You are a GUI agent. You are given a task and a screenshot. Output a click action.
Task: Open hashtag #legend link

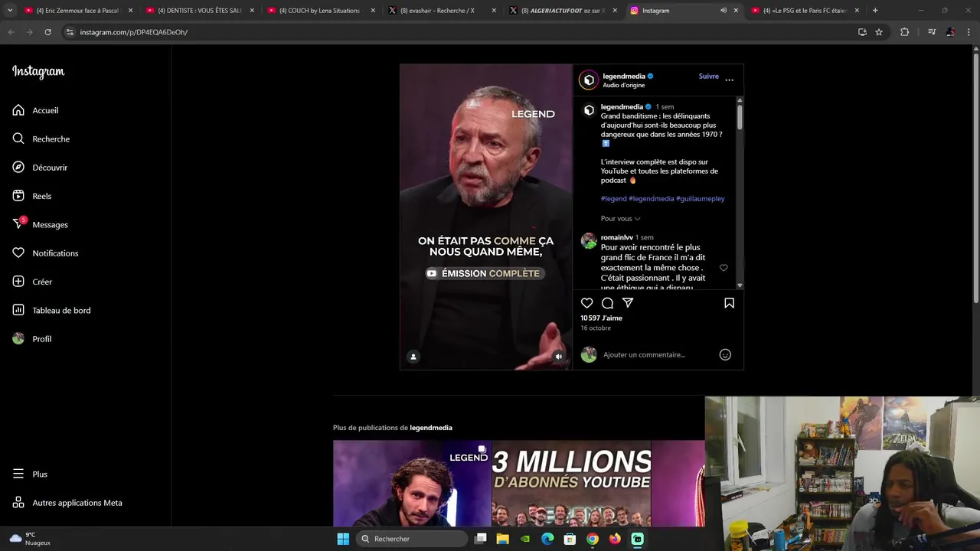[613, 199]
